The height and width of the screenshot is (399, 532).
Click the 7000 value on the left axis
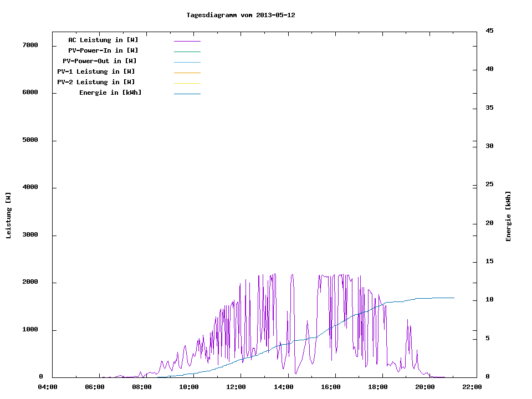click(x=29, y=45)
